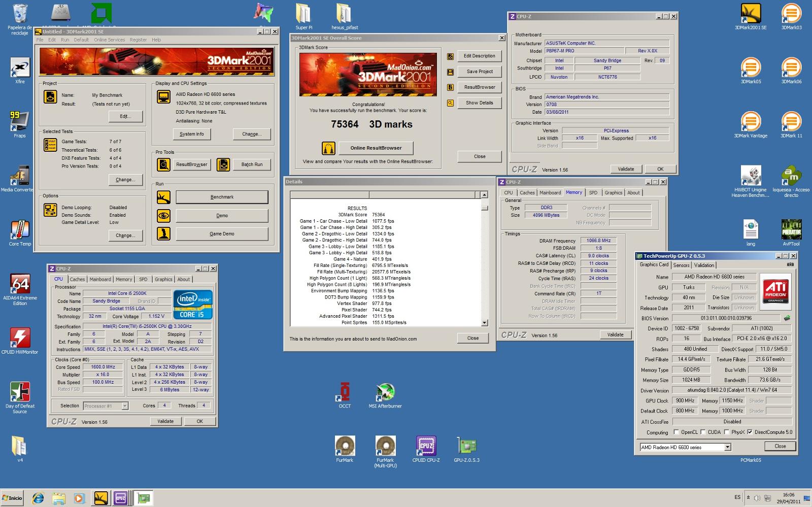Open the v4 folder on desktop
Image resolution: width=812 pixels, height=507 pixels.
tap(20, 449)
